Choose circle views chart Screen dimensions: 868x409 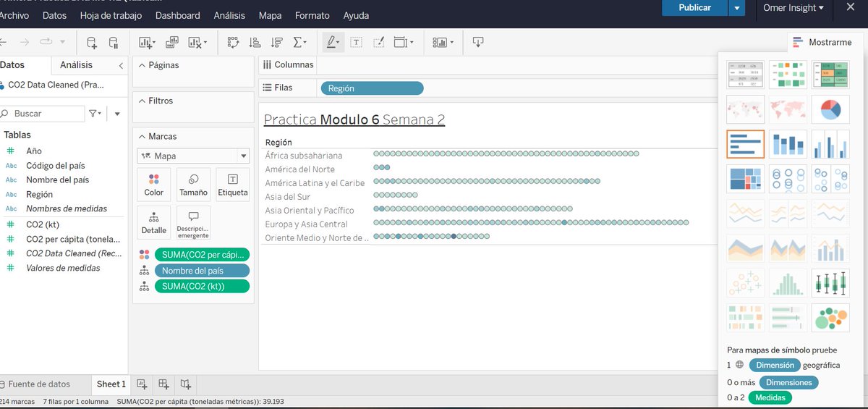(x=788, y=179)
